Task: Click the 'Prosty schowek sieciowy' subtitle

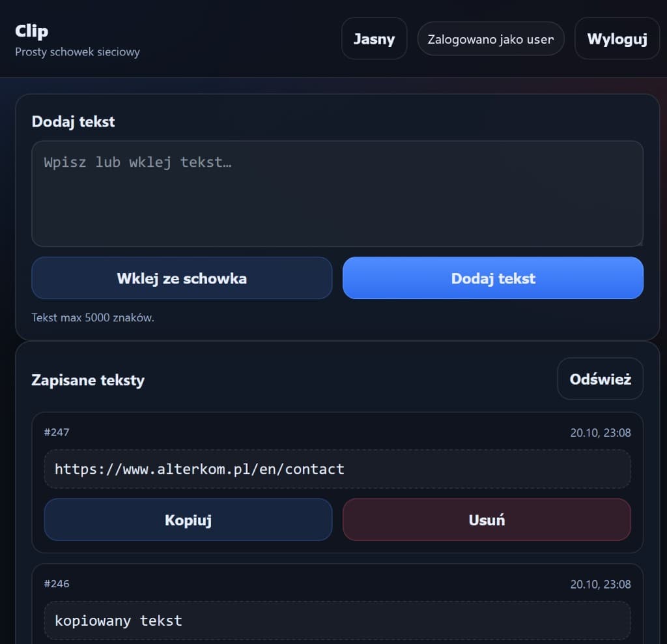Action: tap(78, 52)
